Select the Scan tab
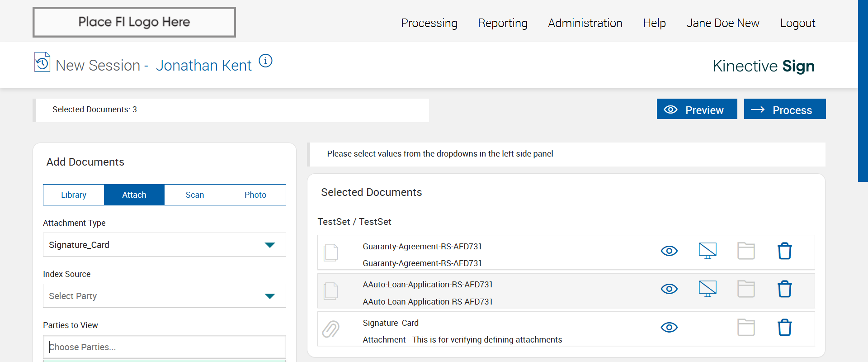Viewport: 868px width, 362px height. [195, 195]
